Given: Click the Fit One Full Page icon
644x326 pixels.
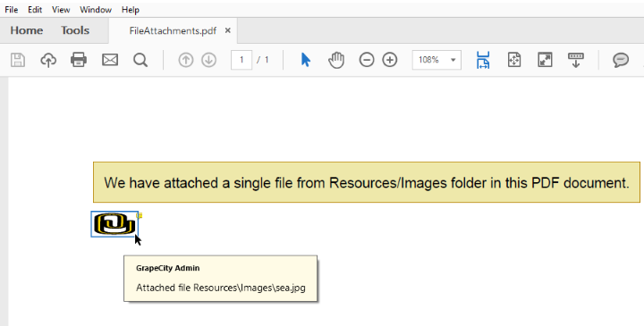Looking at the screenshot, I should click(514, 60).
